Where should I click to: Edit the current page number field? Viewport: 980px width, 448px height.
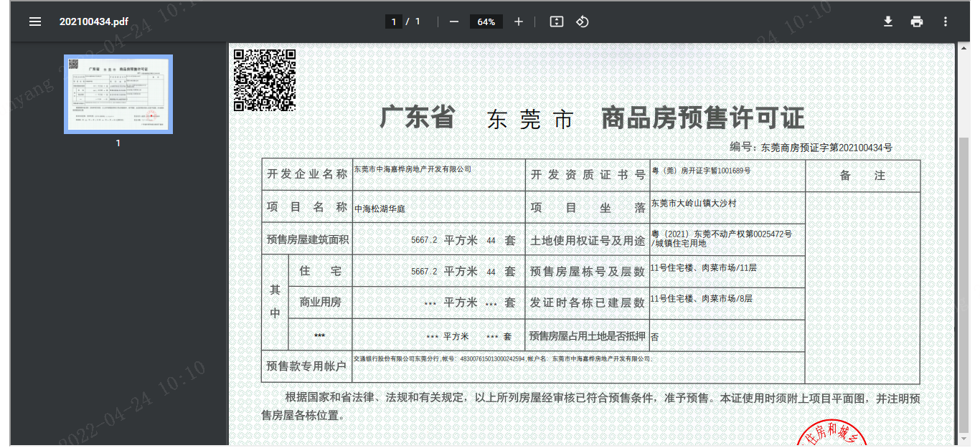click(393, 22)
